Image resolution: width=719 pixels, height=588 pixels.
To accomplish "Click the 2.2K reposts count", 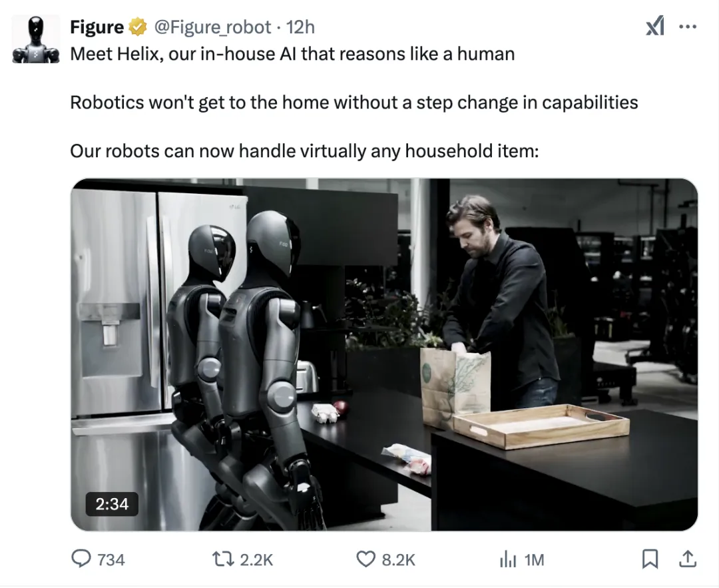I will point(256,560).
